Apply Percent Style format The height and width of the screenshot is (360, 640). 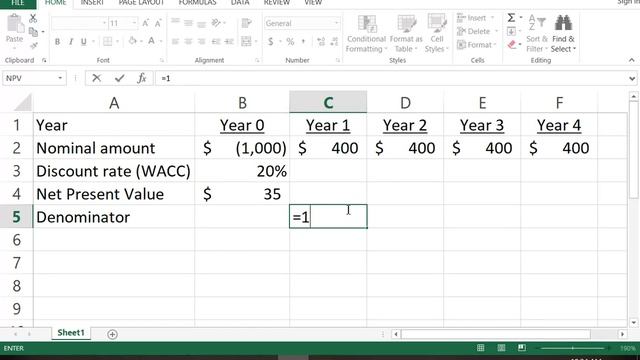(290, 41)
